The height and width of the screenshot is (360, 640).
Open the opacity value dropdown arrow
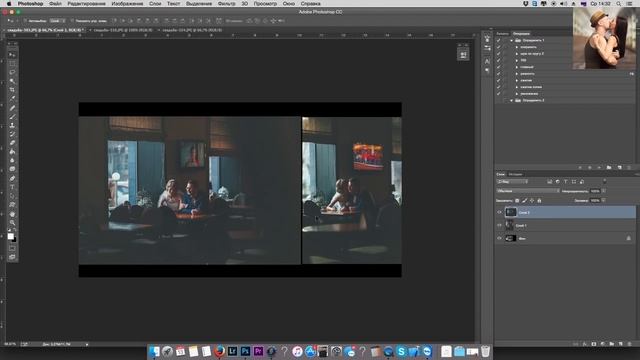[604, 191]
